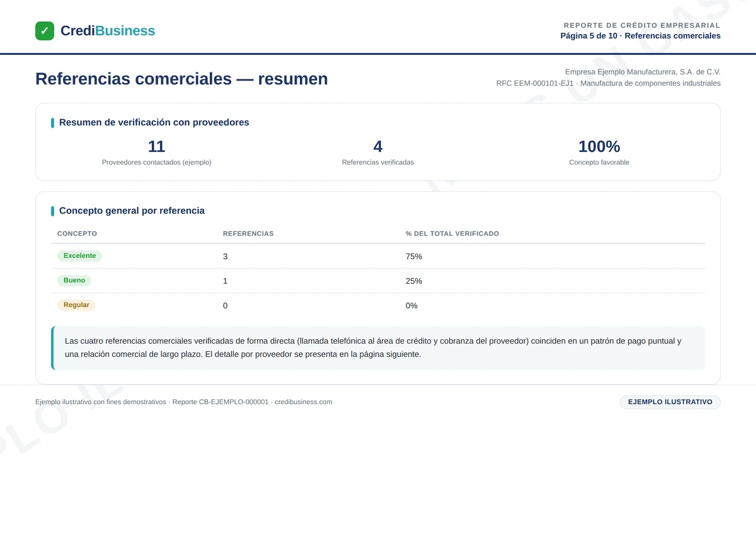Click the references count 0 in Regular row

pos(226,306)
